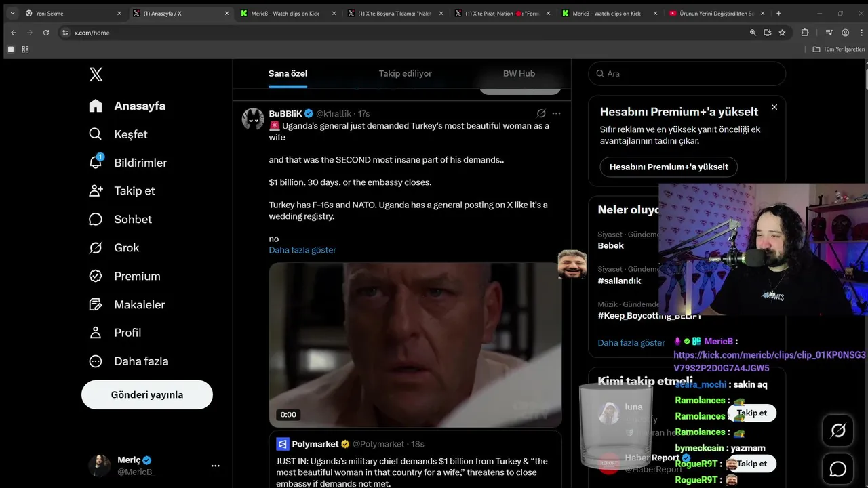Click Daha fazla göster under the post text
This screenshot has height=488, width=868.
point(302,250)
